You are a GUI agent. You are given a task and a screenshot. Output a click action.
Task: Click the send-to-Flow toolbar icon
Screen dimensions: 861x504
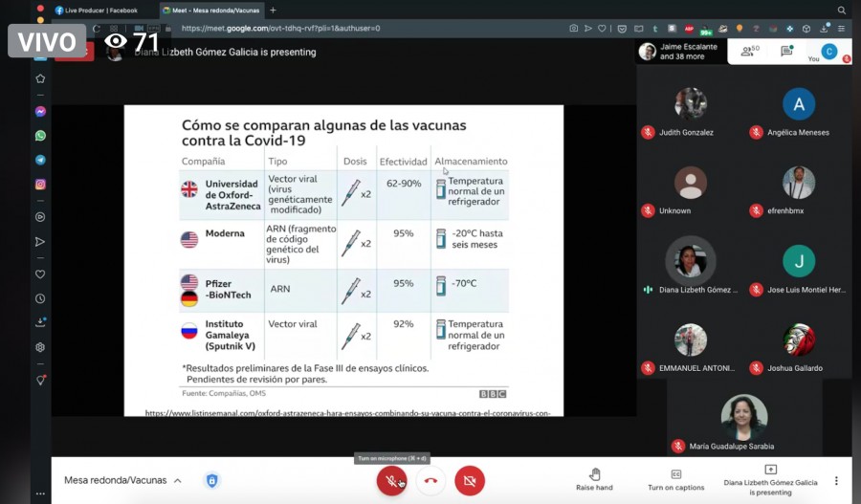click(587, 28)
